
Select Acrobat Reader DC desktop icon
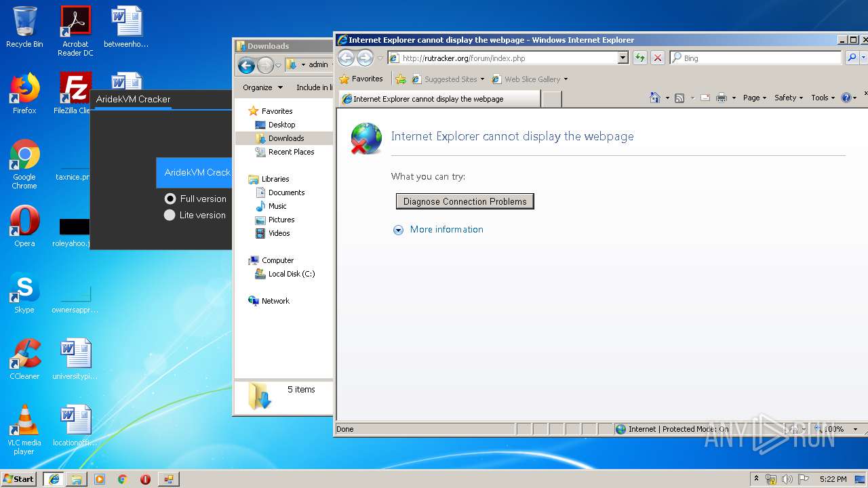coord(75,31)
